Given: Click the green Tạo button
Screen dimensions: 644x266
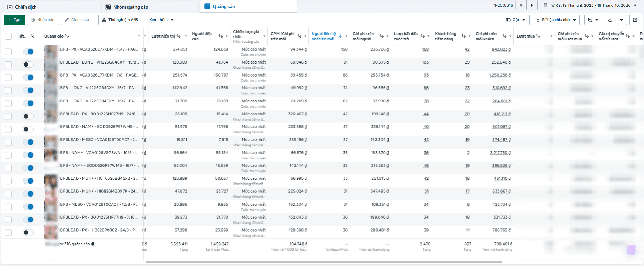Looking at the screenshot, I should (x=14, y=20).
